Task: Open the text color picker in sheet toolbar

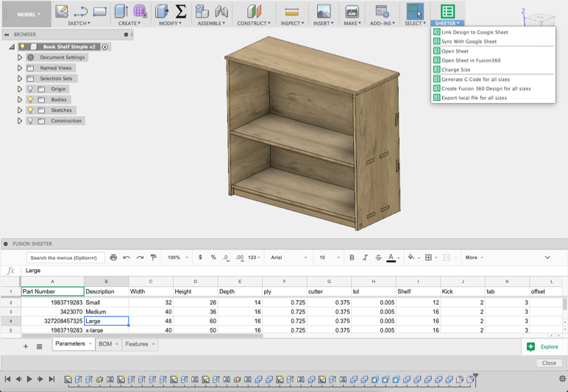Action: (x=391, y=257)
